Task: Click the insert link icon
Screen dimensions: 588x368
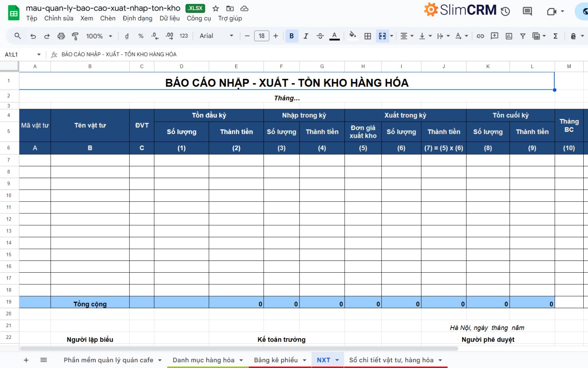Action: [480, 36]
